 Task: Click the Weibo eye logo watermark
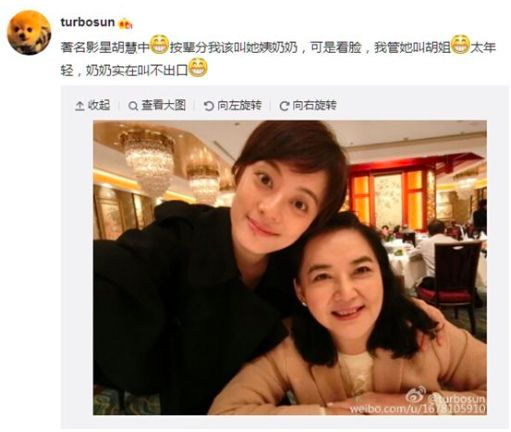pyautogui.click(x=416, y=395)
